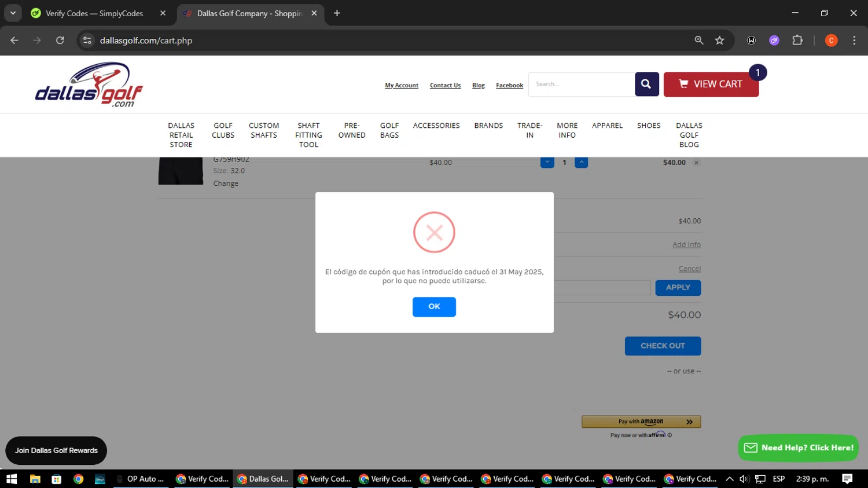Open OP Auto taskbar app
The width and height of the screenshot is (868, 488).
[141, 479]
